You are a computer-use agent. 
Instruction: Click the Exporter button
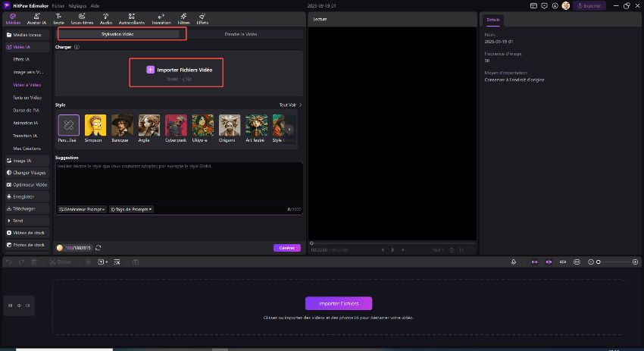589,6
